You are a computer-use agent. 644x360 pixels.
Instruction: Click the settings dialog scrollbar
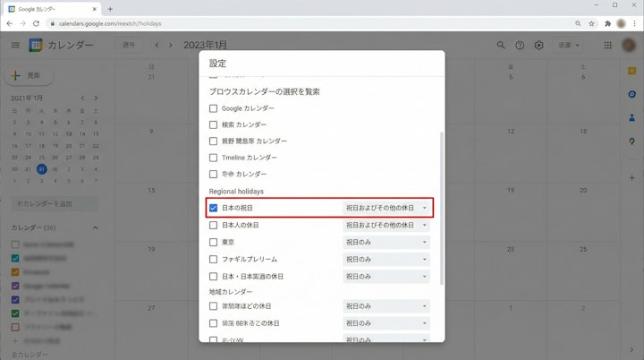(x=442, y=209)
